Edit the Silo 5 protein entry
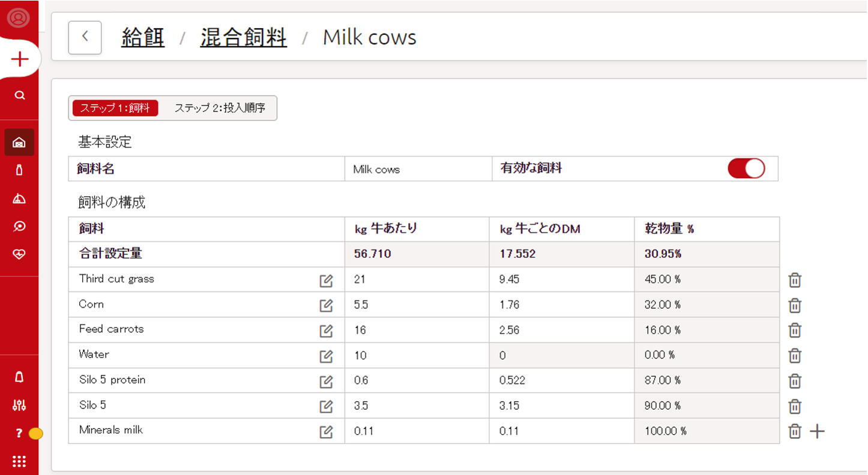Viewport: 868px width, 475px height. (x=326, y=381)
